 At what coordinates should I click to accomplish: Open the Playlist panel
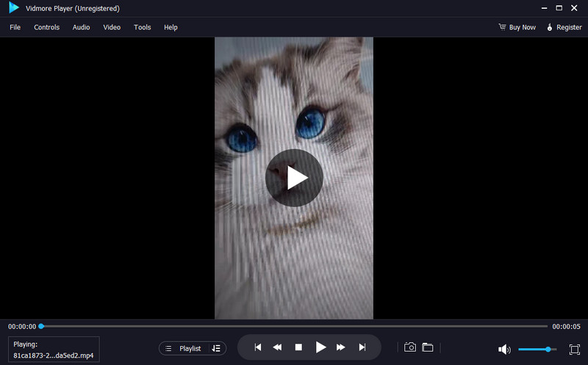pyautogui.click(x=184, y=348)
